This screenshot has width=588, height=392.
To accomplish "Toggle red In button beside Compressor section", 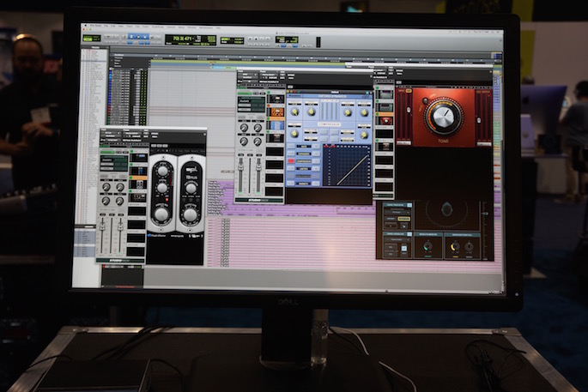I will (291, 161).
